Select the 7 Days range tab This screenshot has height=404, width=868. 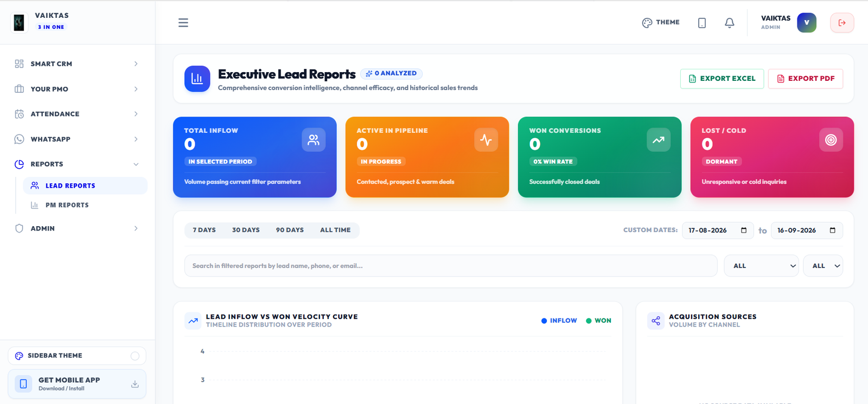pos(204,230)
